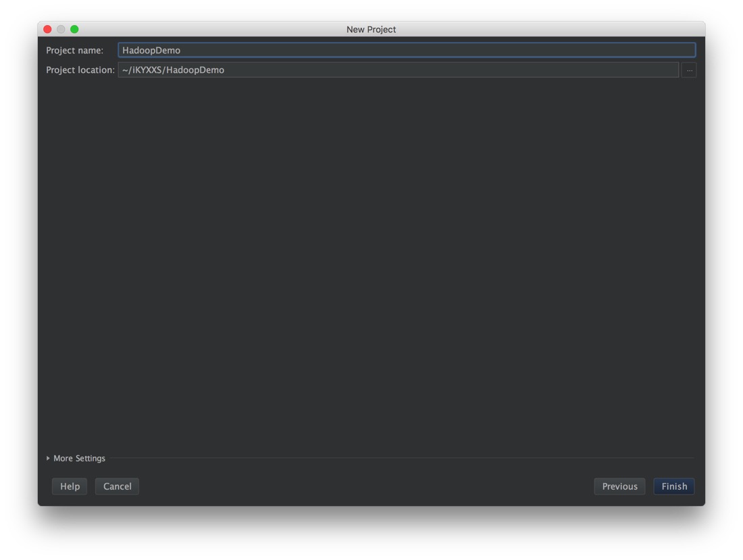
Task: Click the empty dark panel area in the dialog
Action: click(x=371, y=263)
